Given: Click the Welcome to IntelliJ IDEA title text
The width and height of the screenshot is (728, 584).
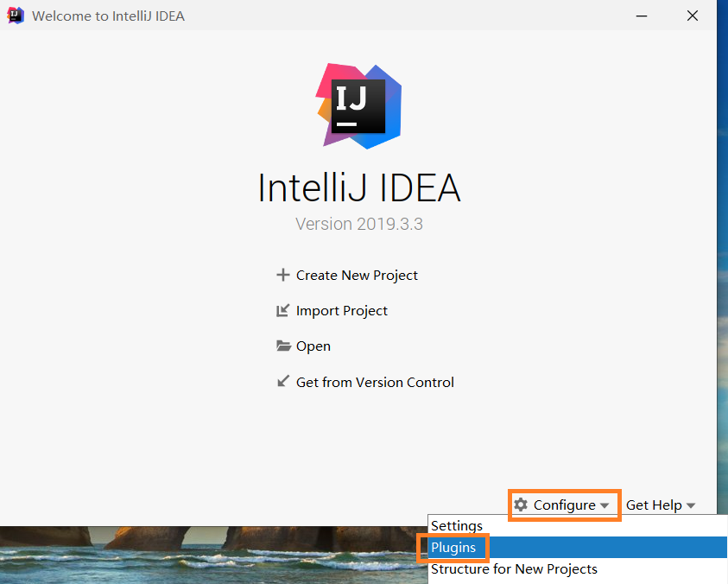Looking at the screenshot, I should 108,16.
